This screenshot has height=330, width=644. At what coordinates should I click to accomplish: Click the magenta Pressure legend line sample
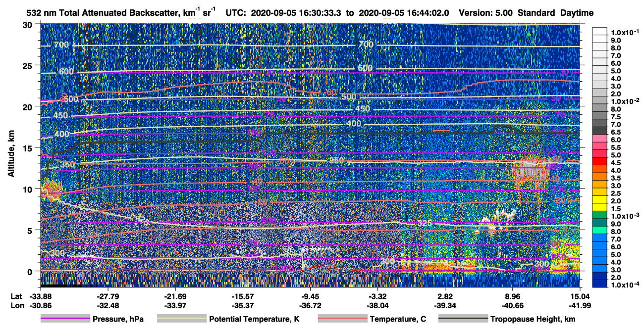point(65,319)
